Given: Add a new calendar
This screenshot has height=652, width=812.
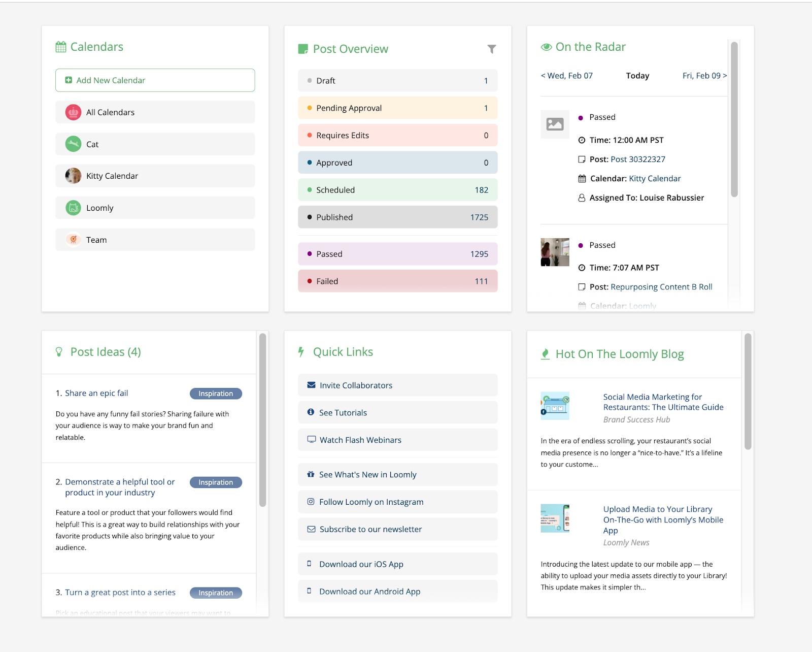Looking at the screenshot, I should click(x=155, y=80).
